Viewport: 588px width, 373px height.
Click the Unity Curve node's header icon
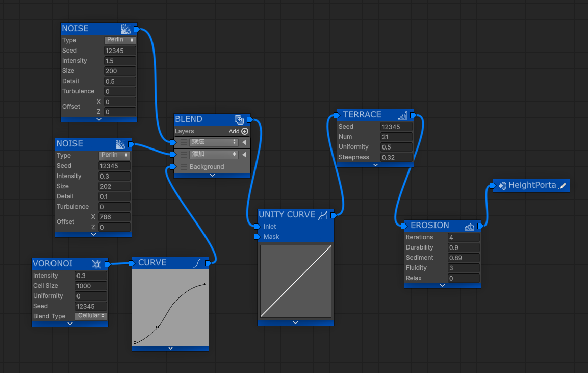point(323,215)
